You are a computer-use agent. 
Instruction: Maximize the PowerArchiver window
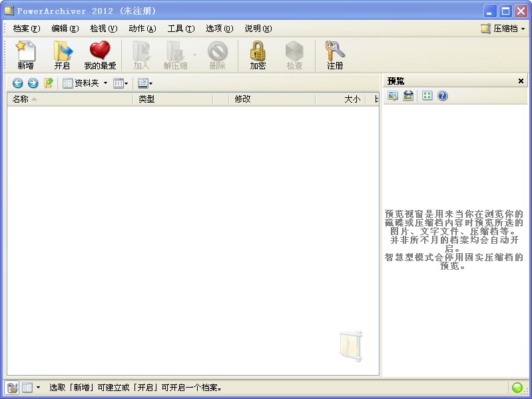pos(505,11)
